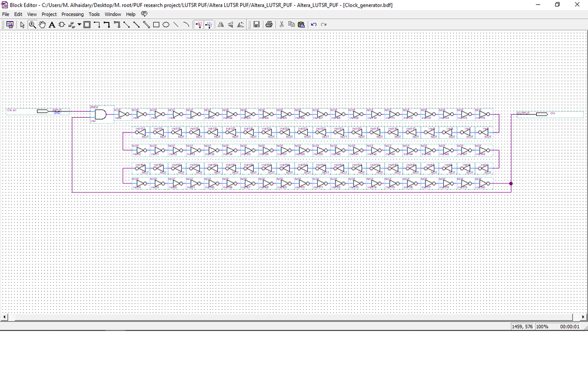Click the horizontal scrollbar left arrow
588x374 pixels.
click(5, 317)
